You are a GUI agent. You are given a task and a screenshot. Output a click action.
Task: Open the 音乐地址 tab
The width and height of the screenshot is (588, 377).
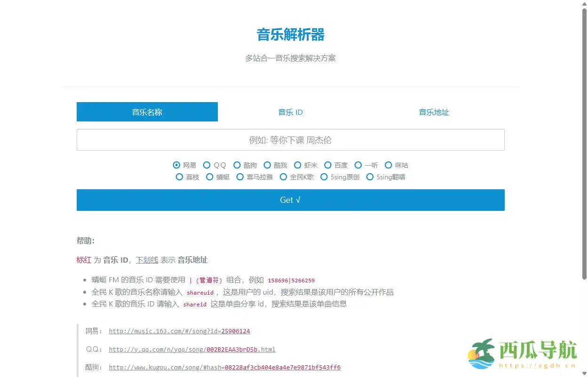coord(434,112)
